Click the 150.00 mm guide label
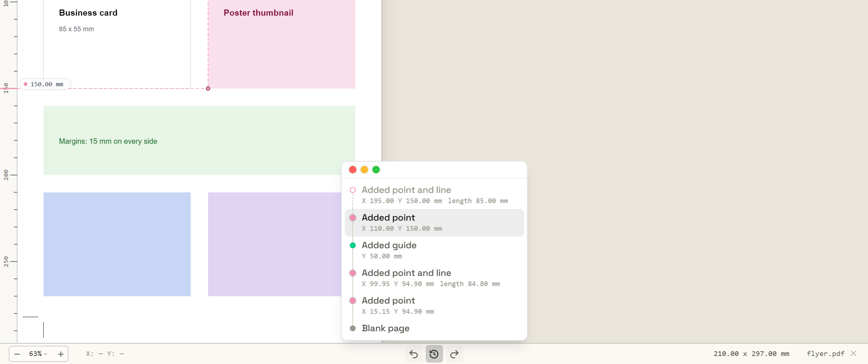Screen dimensions: 868x364 tap(46, 84)
